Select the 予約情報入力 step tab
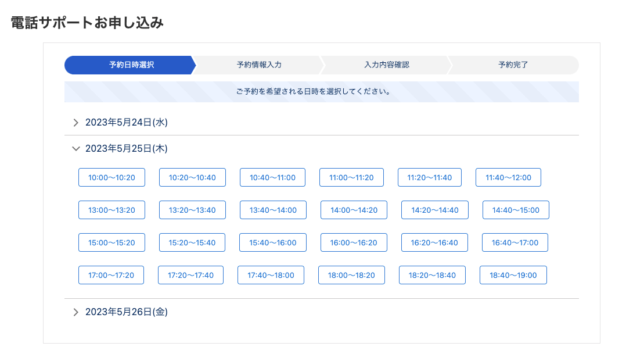The width and height of the screenshot is (644, 350). coord(259,65)
